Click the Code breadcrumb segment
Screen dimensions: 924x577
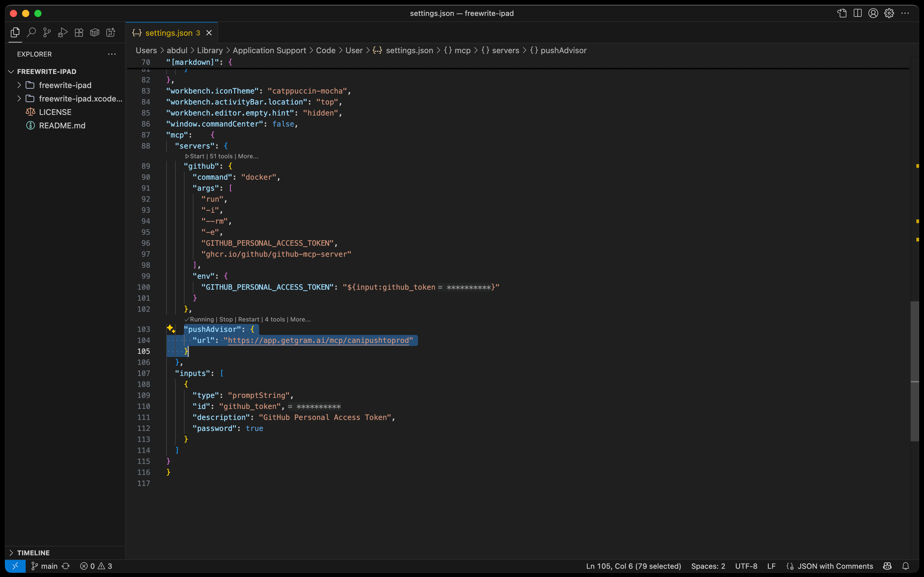pos(325,50)
